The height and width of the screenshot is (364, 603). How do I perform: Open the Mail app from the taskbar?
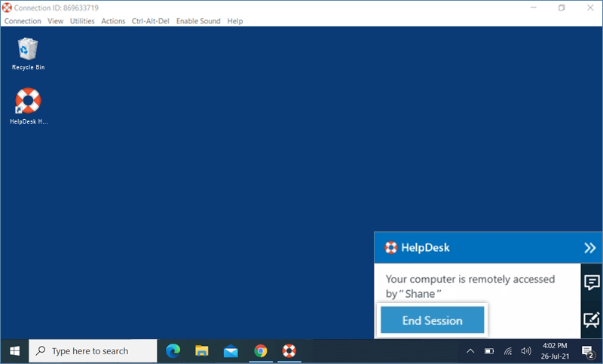[x=231, y=351]
